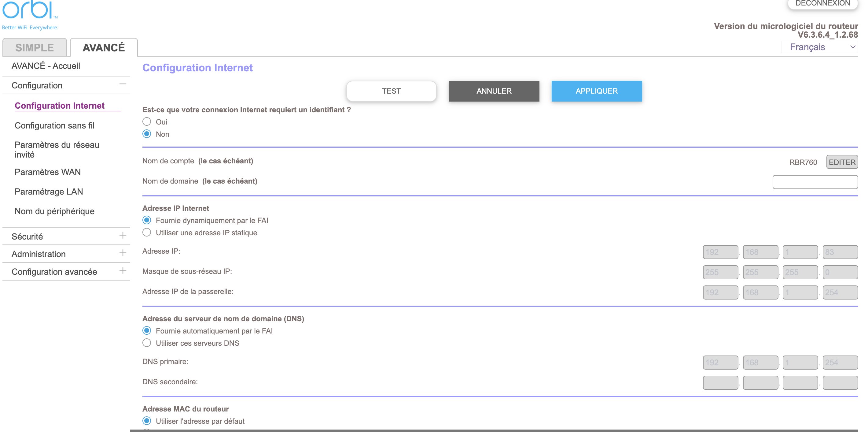868x432 pixels.
Task: Click firmware version V6.3.6.4_1.2.68 text
Action: 828,35
